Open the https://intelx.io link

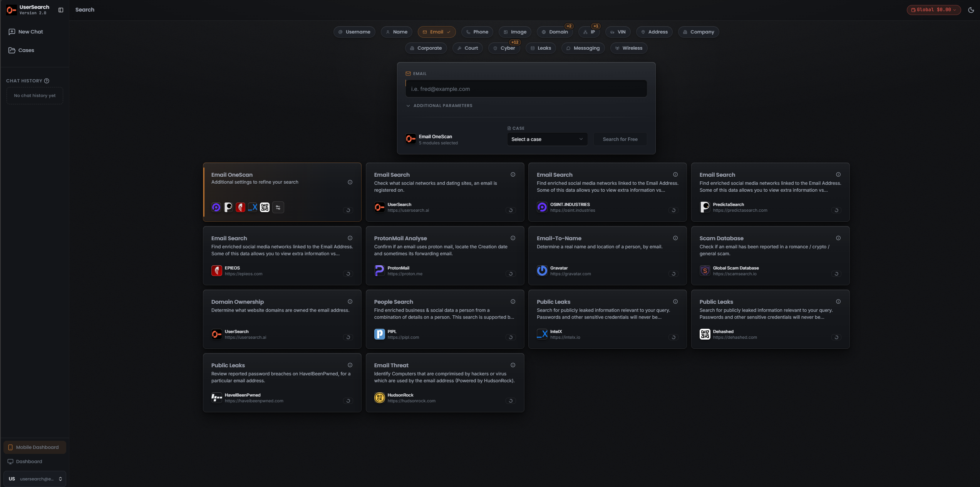pos(565,338)
